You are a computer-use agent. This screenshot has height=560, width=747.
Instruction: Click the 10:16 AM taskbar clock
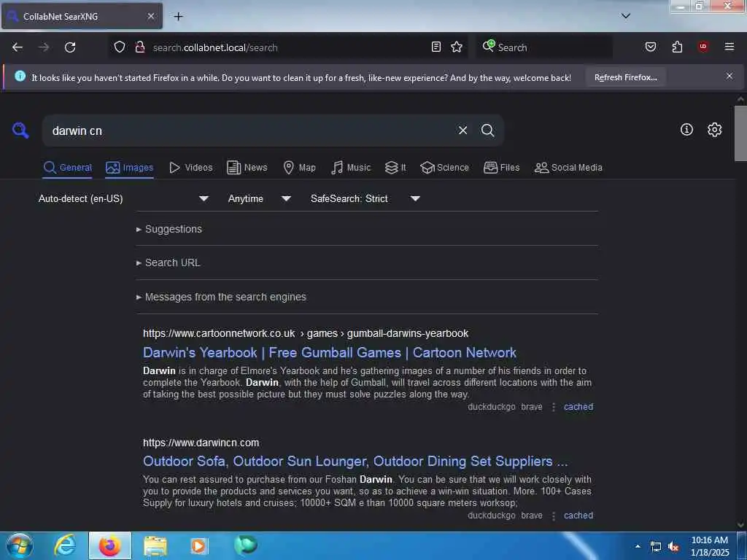pyautogui.click(x=709, y=546)
